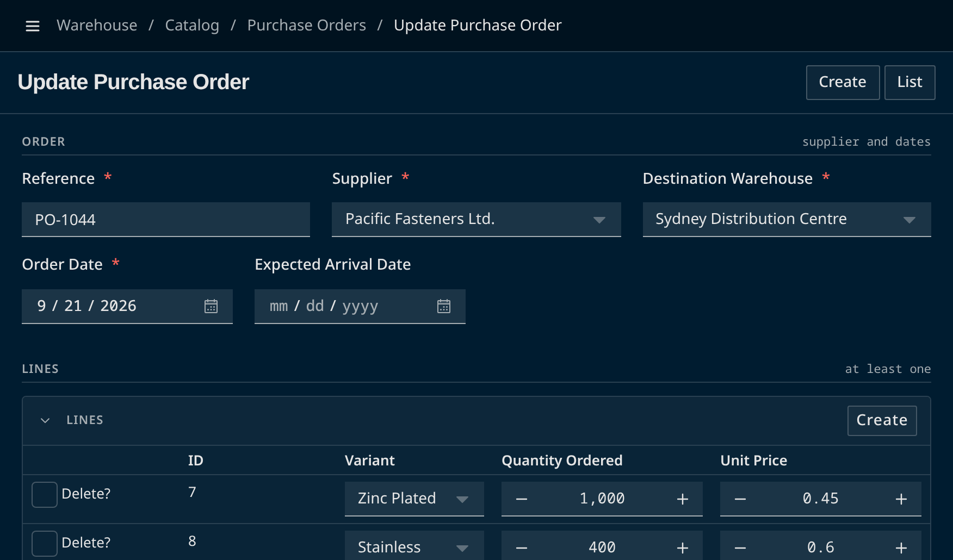The width and height of the screenshot is (953, 560).
Task: Click the Unit Price column header
Action: [x=754, y=461]
